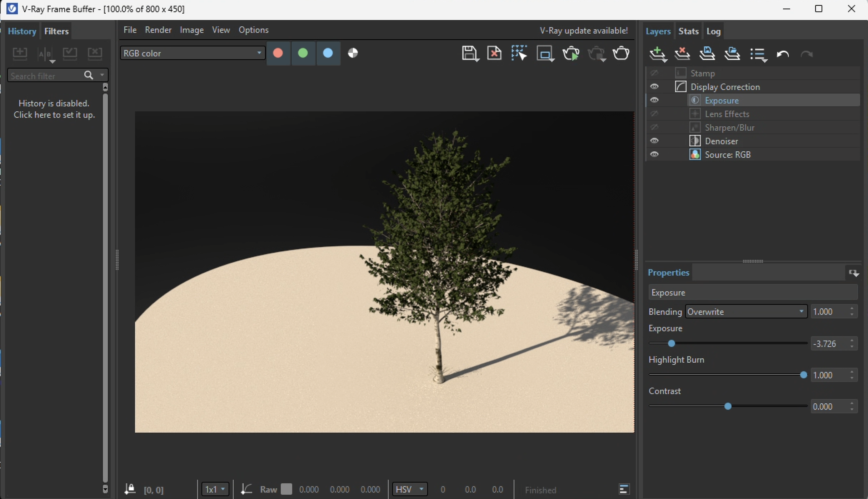This screenshot has width=868, height=499.
Task: Switch to the Stats tab
Action: (688, 31)
